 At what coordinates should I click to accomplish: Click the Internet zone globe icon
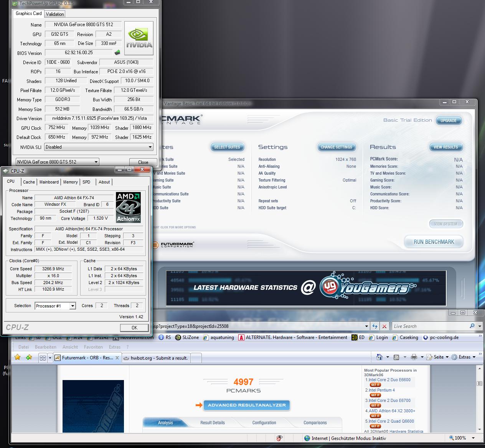(307, 438)
